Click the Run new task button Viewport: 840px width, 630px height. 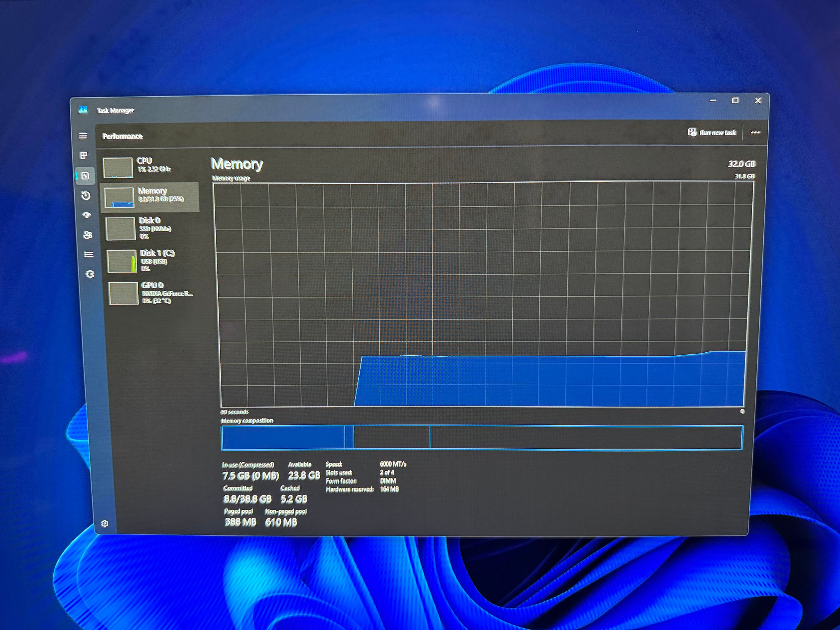point(712,132)
